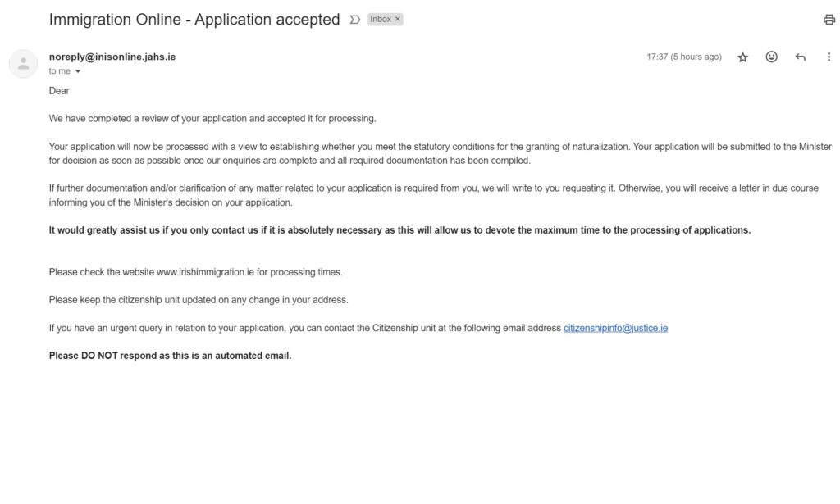Expand the "to me" recipient details arrow

[x=78, y=72]
